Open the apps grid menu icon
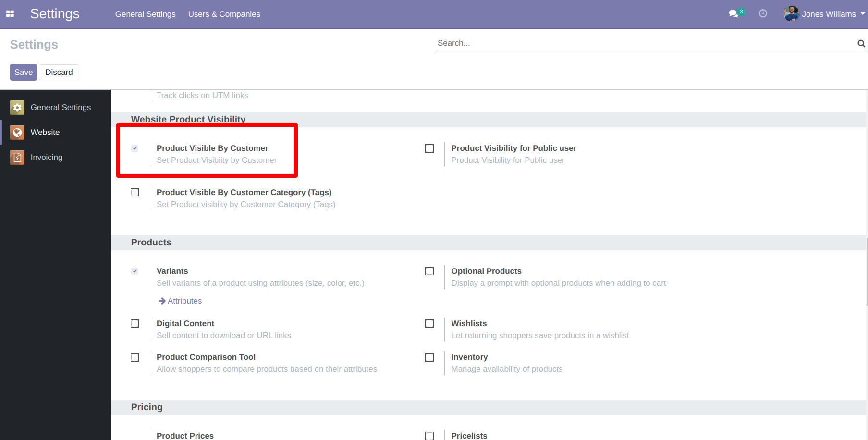Screen dimensions: 868x440 (10, 14)
